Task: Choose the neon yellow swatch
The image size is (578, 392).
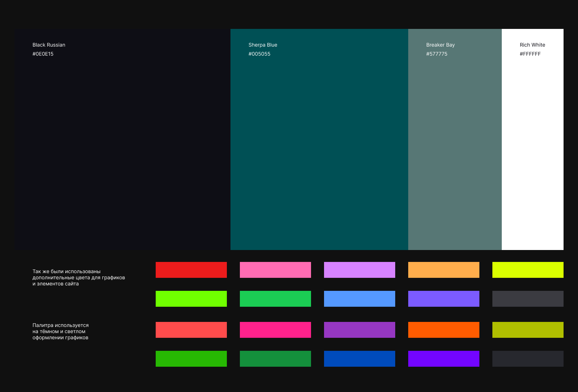Action: [x=528, y=270]
